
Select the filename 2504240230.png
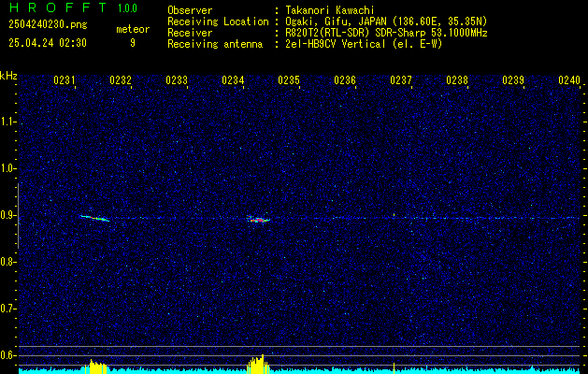tap(48, 25)
